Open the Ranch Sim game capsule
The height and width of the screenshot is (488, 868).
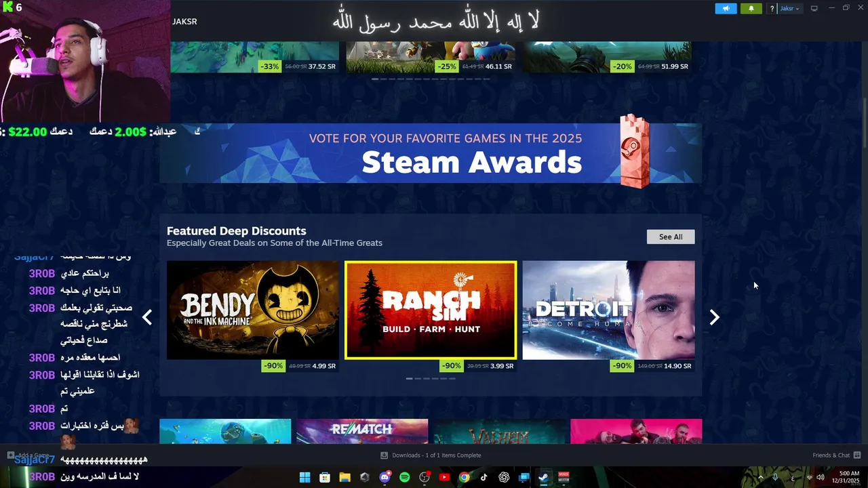[431, 310]
